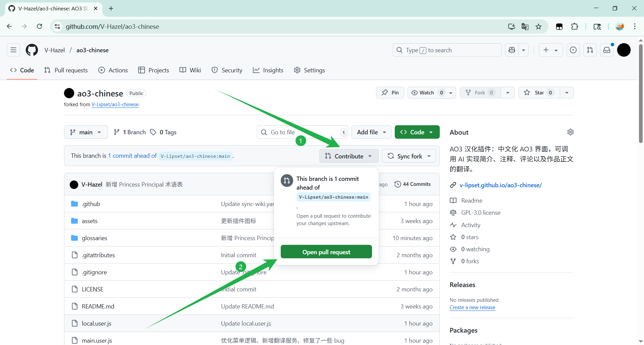This screenshot has height=345, width=644.
Task: Switch to the Pull requests tab
Action: tap(66, 70)
